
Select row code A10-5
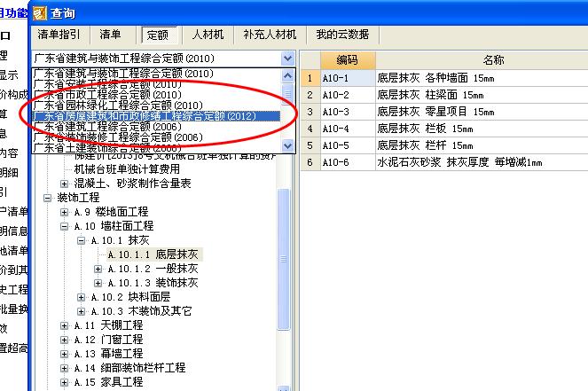[348, 145]
